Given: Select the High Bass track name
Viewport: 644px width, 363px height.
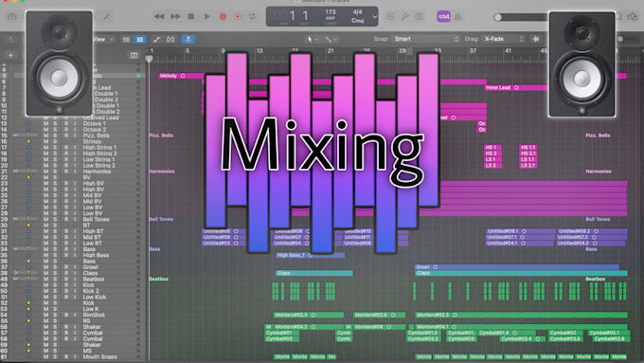Looking at the screenshot, I should tap(96, 255).
